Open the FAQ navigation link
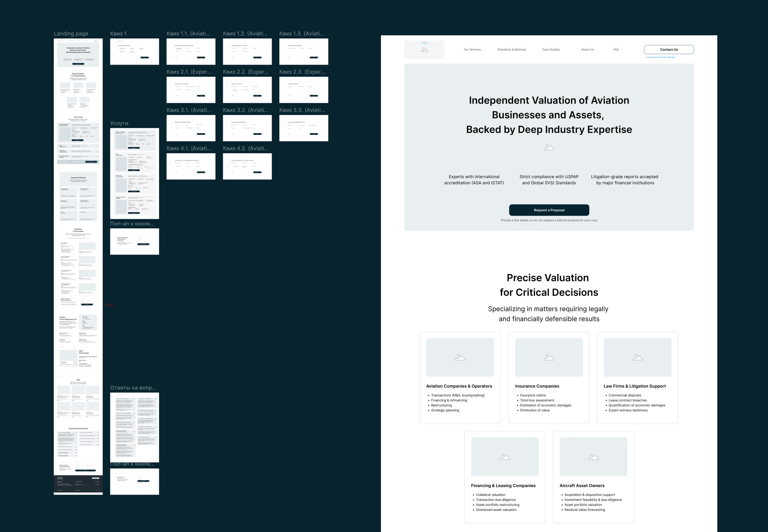Viewport: 768px width, 532px height. (x=616, y=50)
